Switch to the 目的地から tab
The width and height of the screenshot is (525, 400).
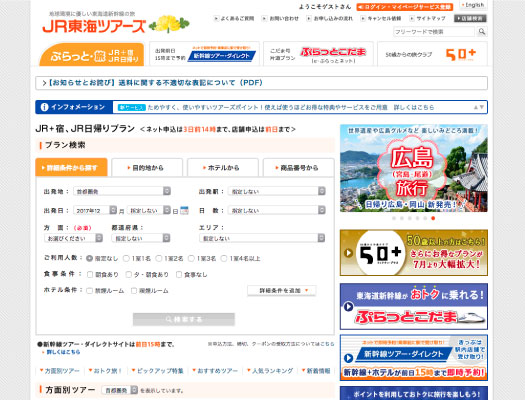[x=147, y=168]
